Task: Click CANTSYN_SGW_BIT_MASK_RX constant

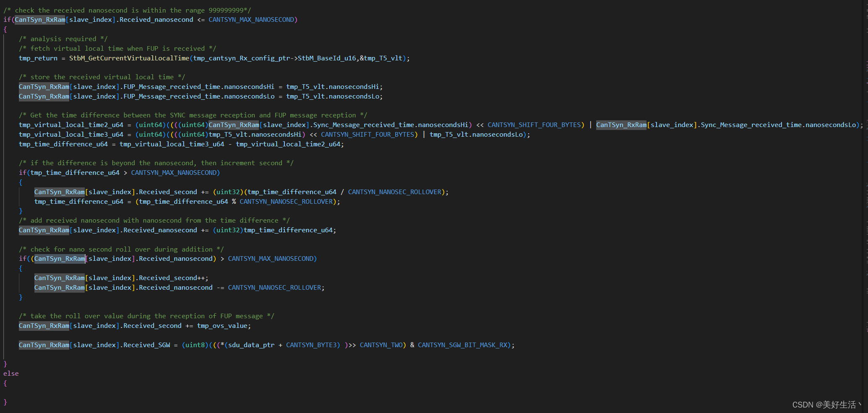Action: (x=463, y=345)
